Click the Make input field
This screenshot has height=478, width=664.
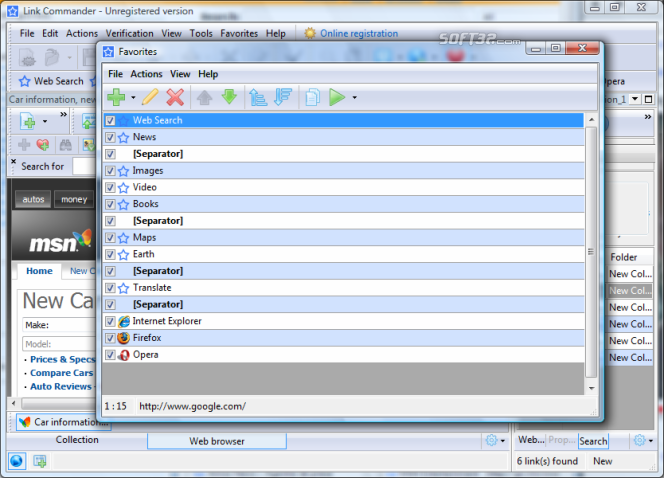pyautogui.click(x=59, y=325)
